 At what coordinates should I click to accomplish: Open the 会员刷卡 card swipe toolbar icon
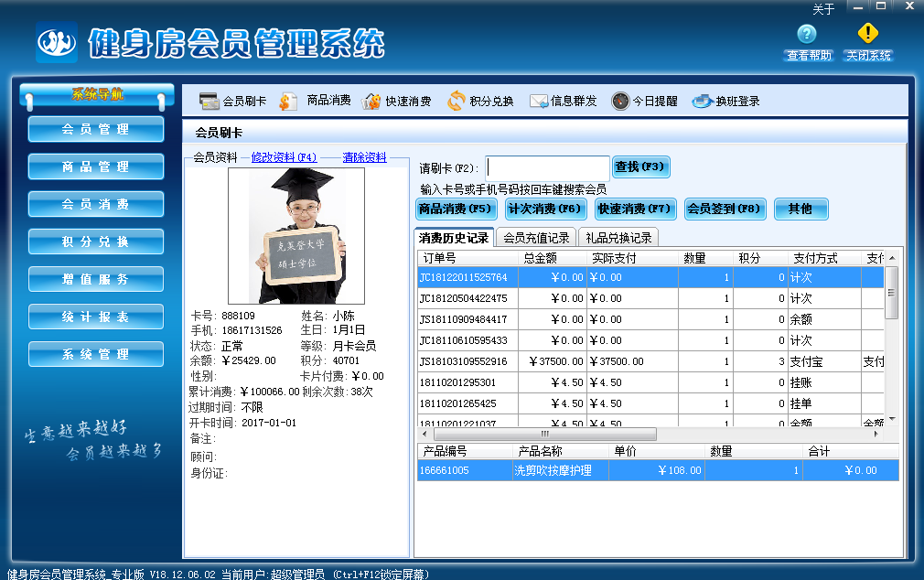point(210,102)
